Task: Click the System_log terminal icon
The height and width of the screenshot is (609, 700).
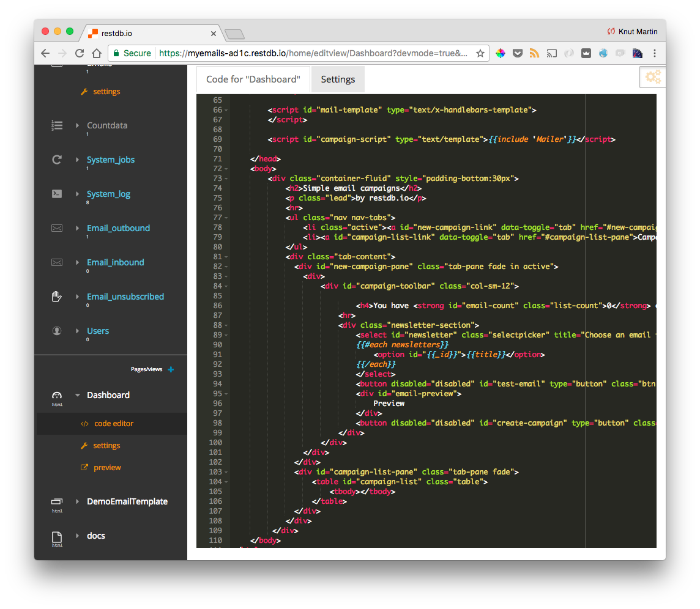Action: pos(57,194)
